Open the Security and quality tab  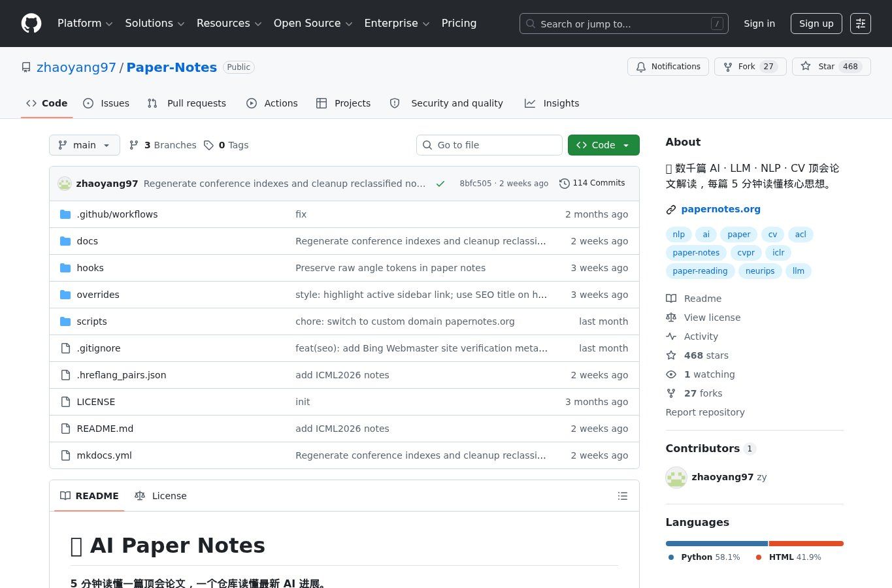coord(446,103)
